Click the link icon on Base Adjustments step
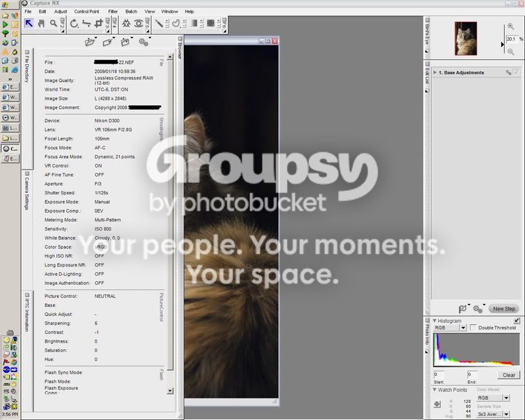Image resolution: width=525 pixels, height=420 pixels. [x=508, y=72]
